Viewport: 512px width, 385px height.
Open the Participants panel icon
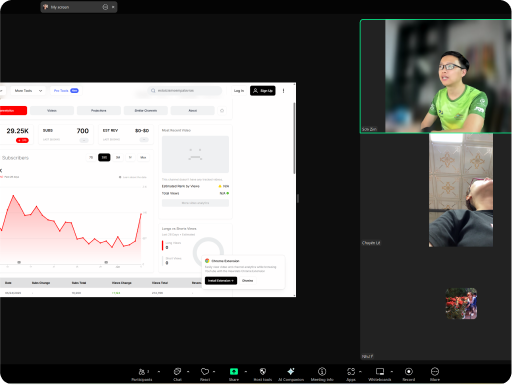coord(142,372)
